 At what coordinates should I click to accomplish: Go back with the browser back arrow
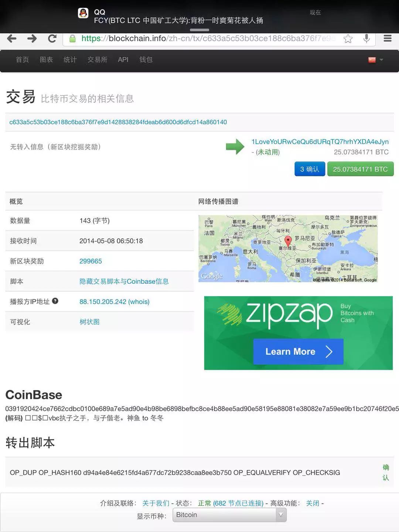tap(12, 38)
